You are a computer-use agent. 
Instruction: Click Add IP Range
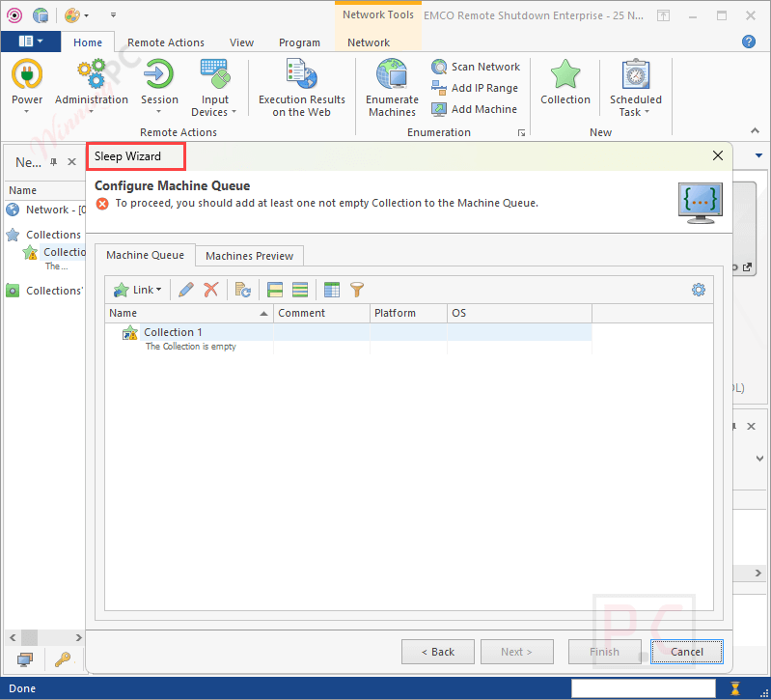475,88
